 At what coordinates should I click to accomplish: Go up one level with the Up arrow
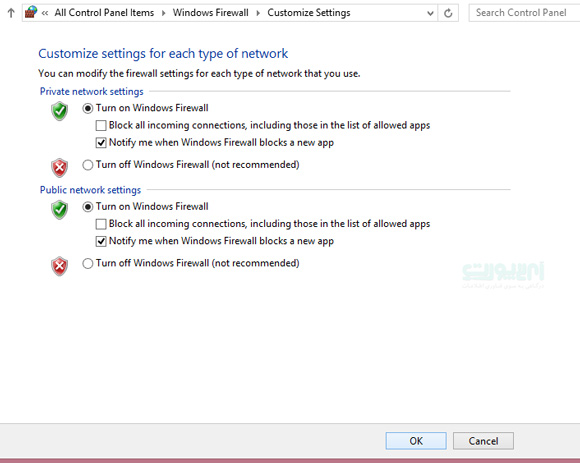(11, 13)
